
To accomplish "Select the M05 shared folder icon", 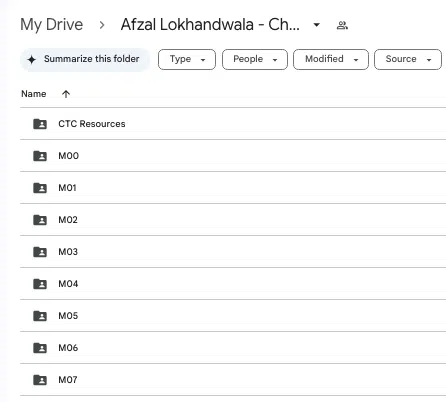I will click(40, 316).
